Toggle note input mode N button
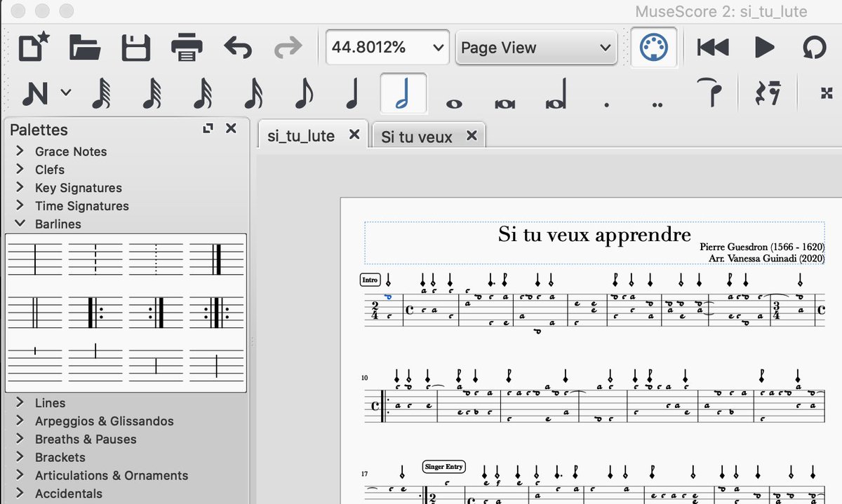The image size is (842, 504). pyautogui.click(x=35, y=93)
